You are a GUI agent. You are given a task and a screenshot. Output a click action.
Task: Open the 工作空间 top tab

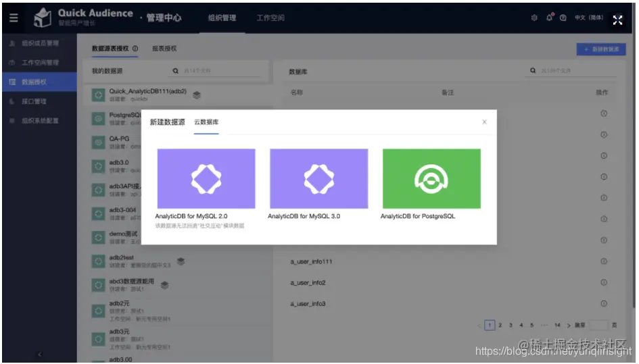pos(270,18)
